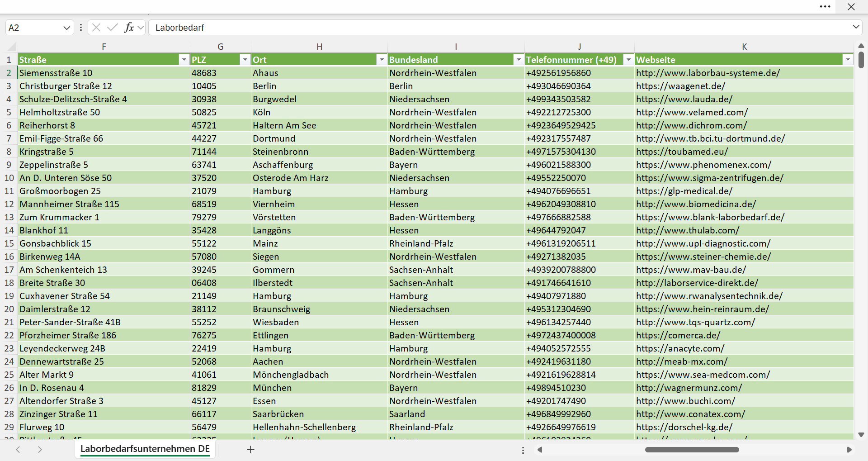This screenshot has width=868, height=461.
Task: Click the vertical scrollbar thumb
Action: click(861, 60)
